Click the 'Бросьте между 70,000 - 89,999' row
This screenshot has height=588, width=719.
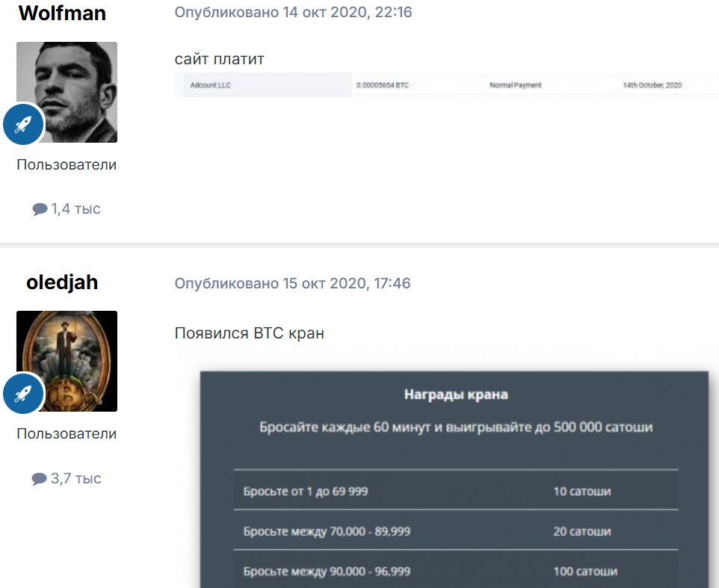pyautogui.click(x=327, y=532)
